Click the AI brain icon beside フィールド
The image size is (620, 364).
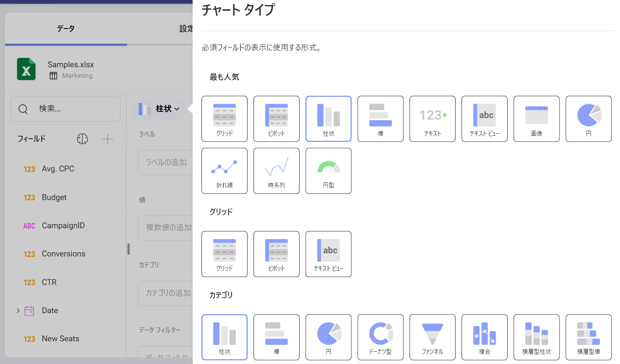tap(82, 139)
